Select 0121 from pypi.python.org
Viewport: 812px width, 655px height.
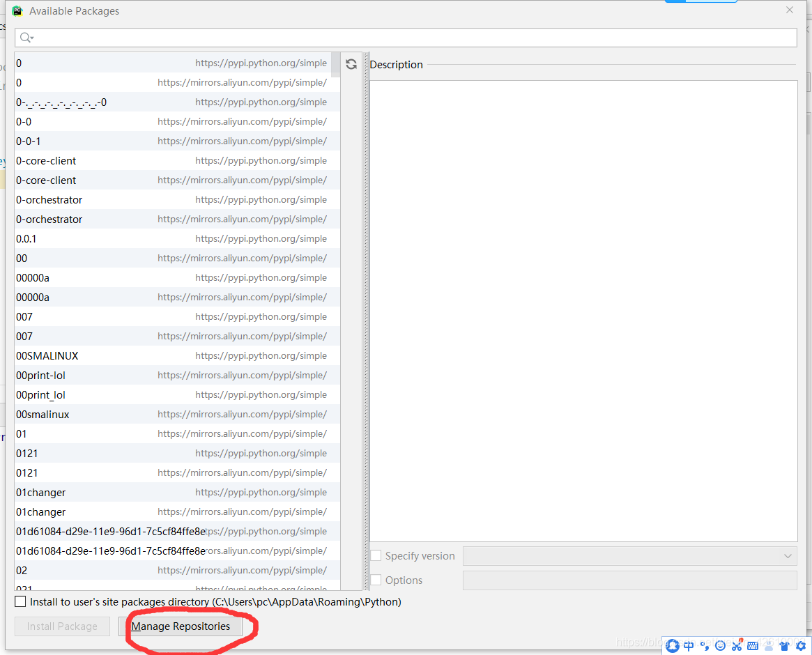coord(177,453)
